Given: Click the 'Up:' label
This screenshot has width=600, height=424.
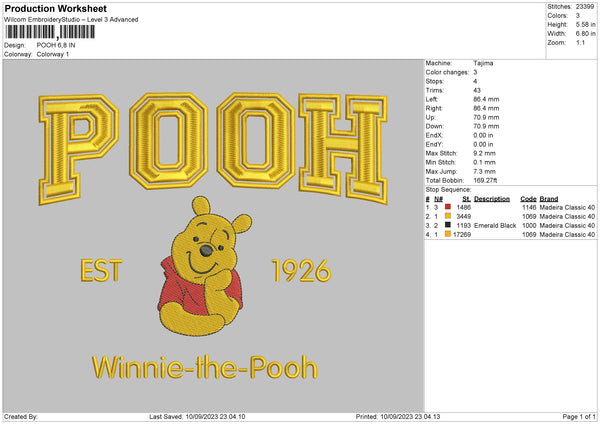Looking at the screenshot, I should click(x=430, y=117).
